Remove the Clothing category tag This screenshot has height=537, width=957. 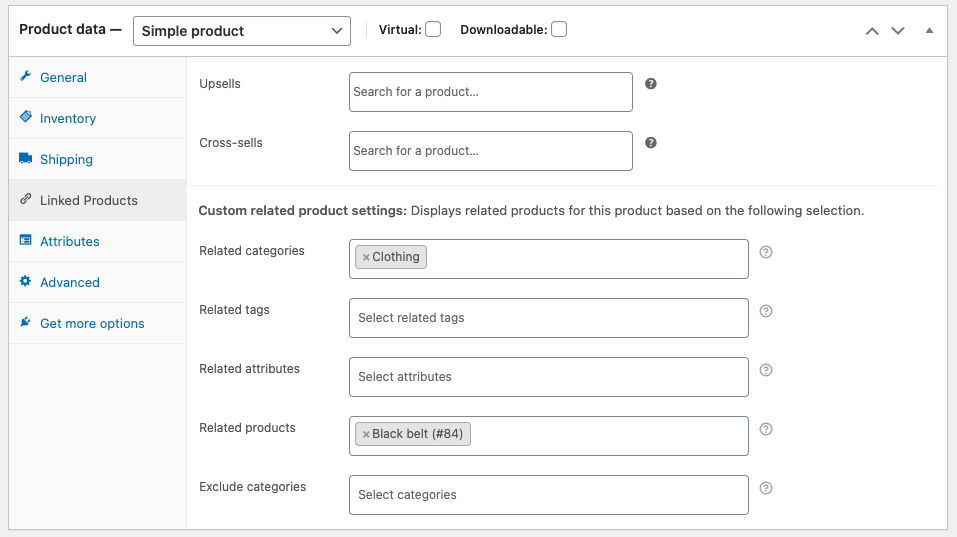point(366,258)
